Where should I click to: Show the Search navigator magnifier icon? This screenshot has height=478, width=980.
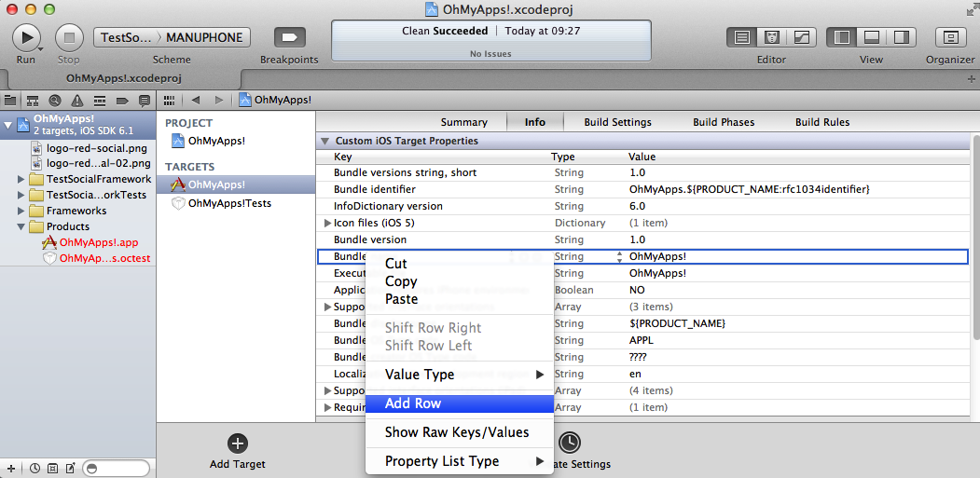click(55, 100)
